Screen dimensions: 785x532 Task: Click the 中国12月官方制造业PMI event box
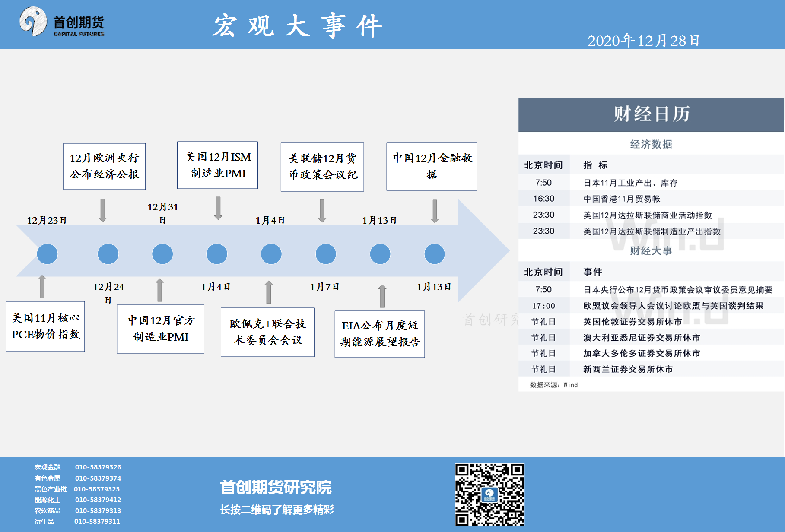click(x=161, y=329)
